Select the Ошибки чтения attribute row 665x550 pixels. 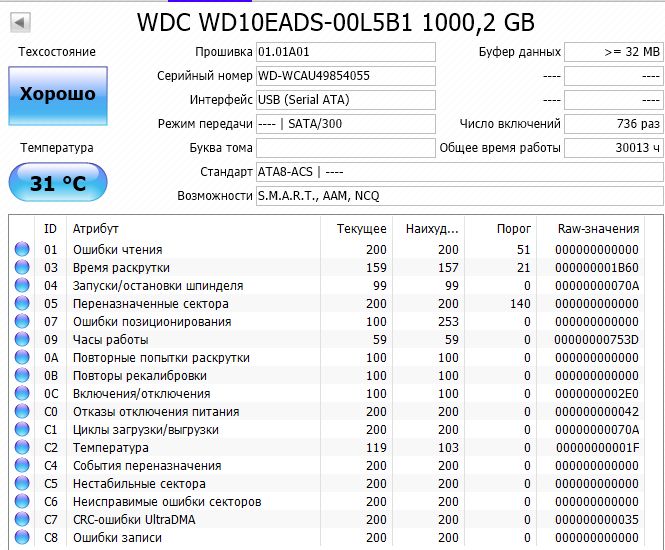coord(327,249)
